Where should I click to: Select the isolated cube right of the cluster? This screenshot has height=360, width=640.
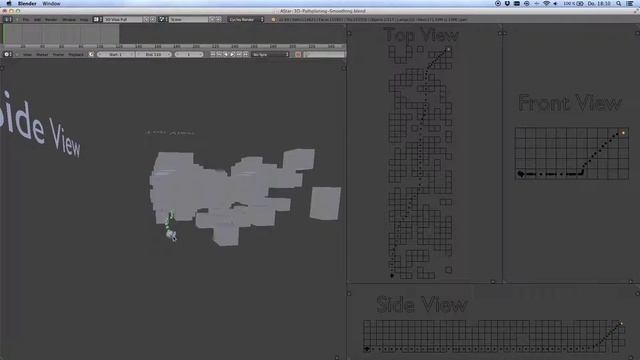click(x=325, y=203)
